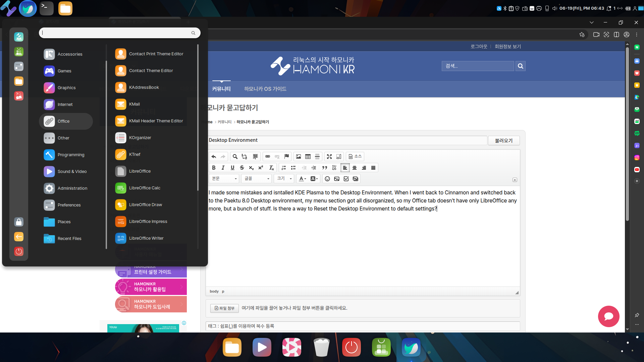Toggle underline formatting

(x=232, y=168)
